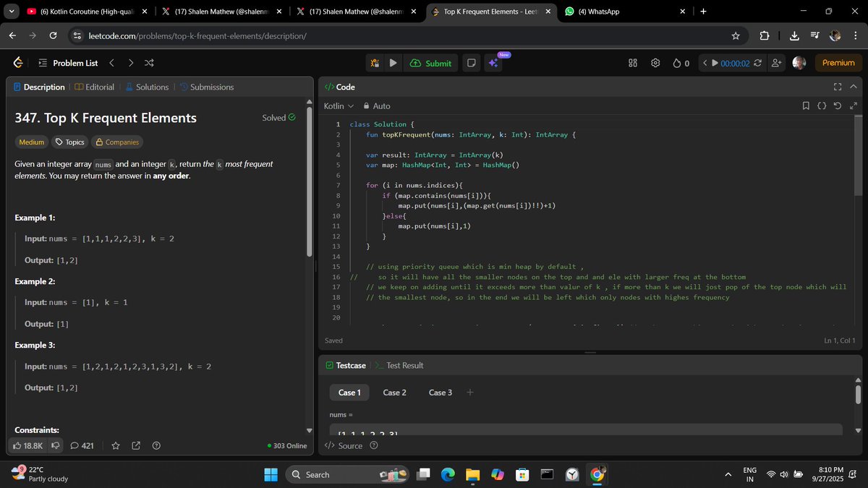Collapse the timer with left chevron
868x488 pixels.
705,63
